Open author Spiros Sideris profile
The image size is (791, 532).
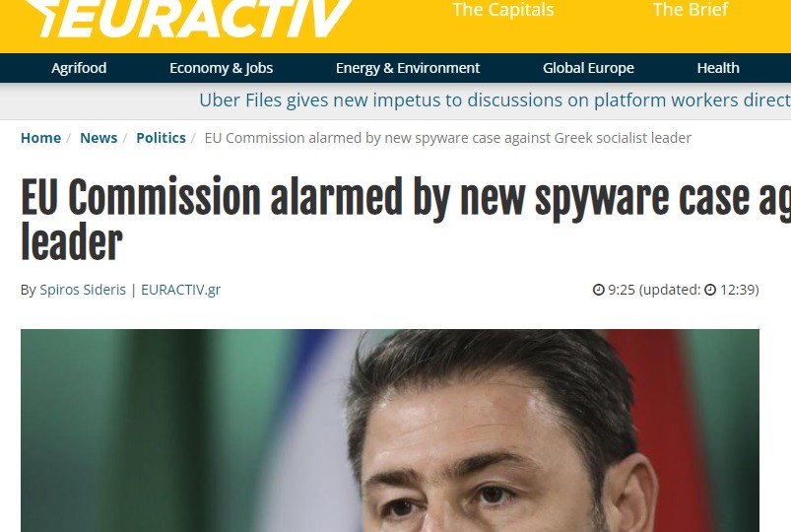click(x=83, y=290)
